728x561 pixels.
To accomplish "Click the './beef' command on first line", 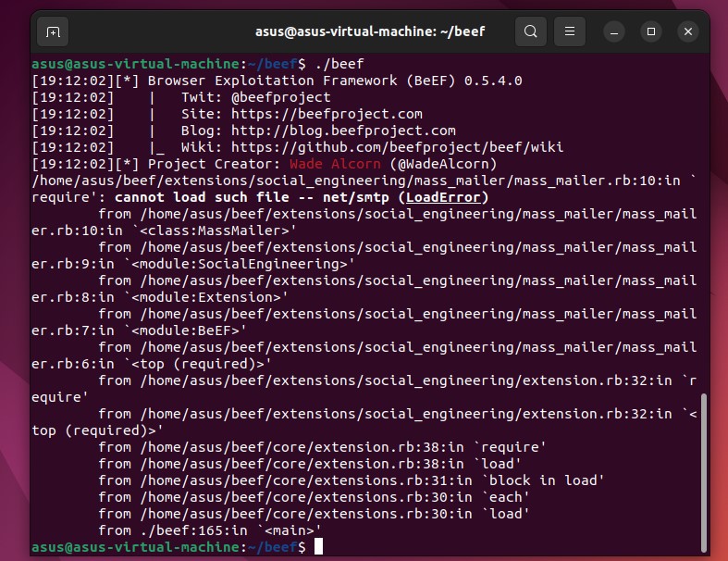I will [x=339, y=64].
